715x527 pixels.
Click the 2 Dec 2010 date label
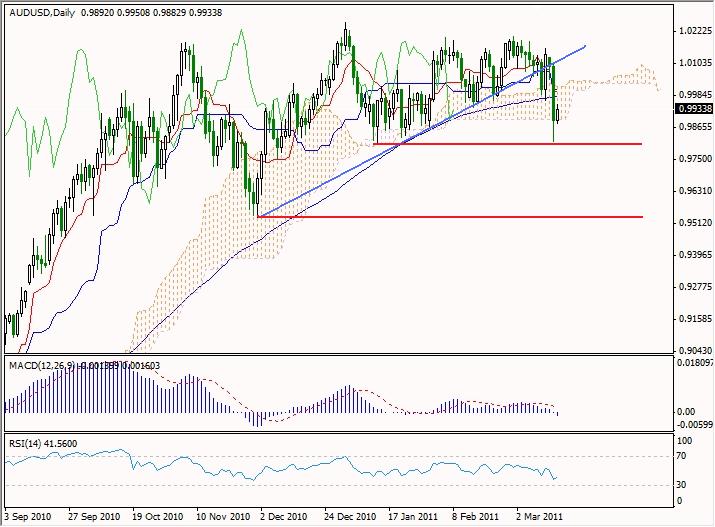click(x=284, y=517)
